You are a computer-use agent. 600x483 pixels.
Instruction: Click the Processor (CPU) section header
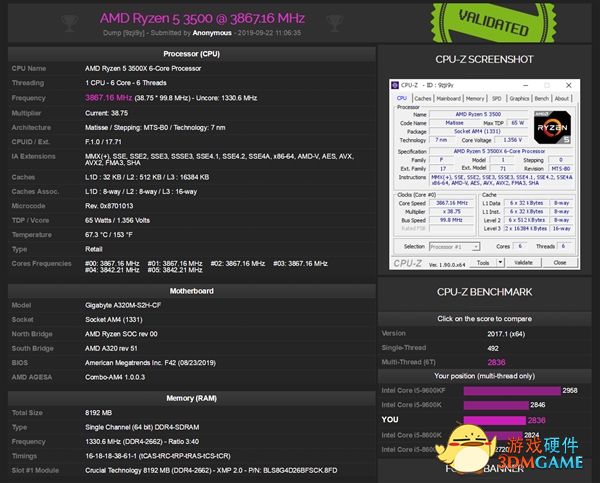pos(192,54)
